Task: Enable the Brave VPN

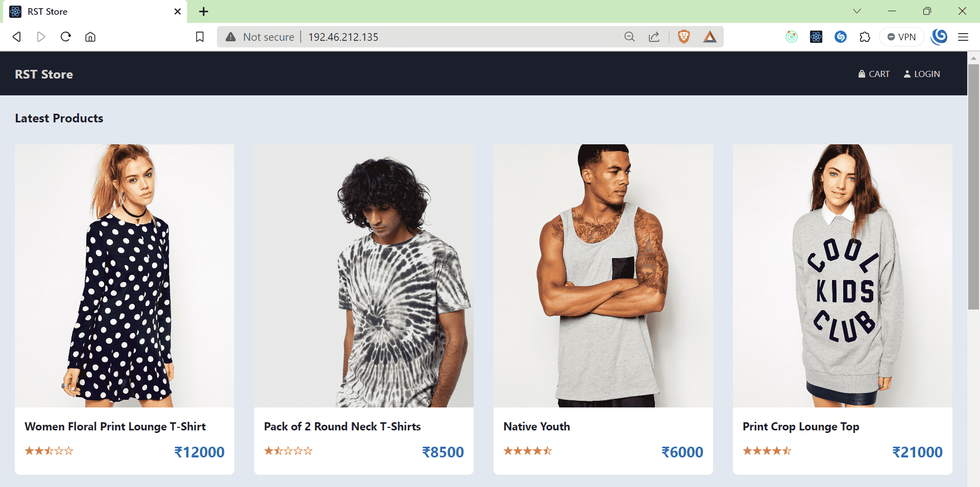Action: 901,37
